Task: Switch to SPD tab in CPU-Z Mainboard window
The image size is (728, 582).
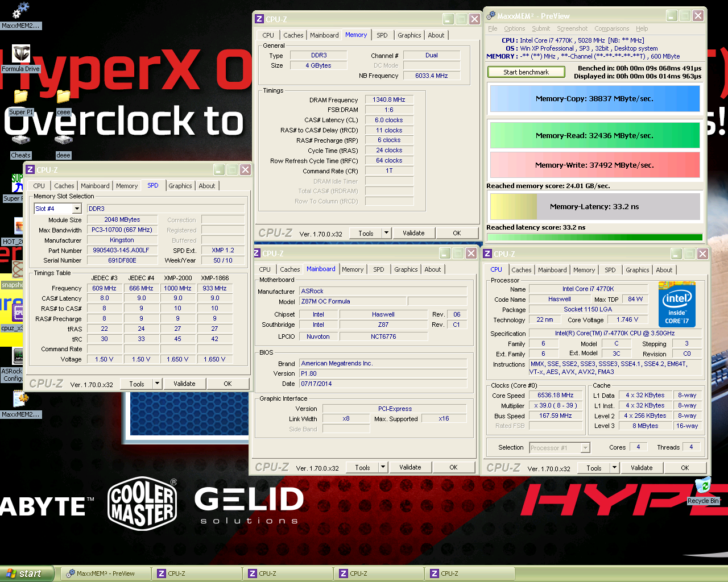Action: 379,269
